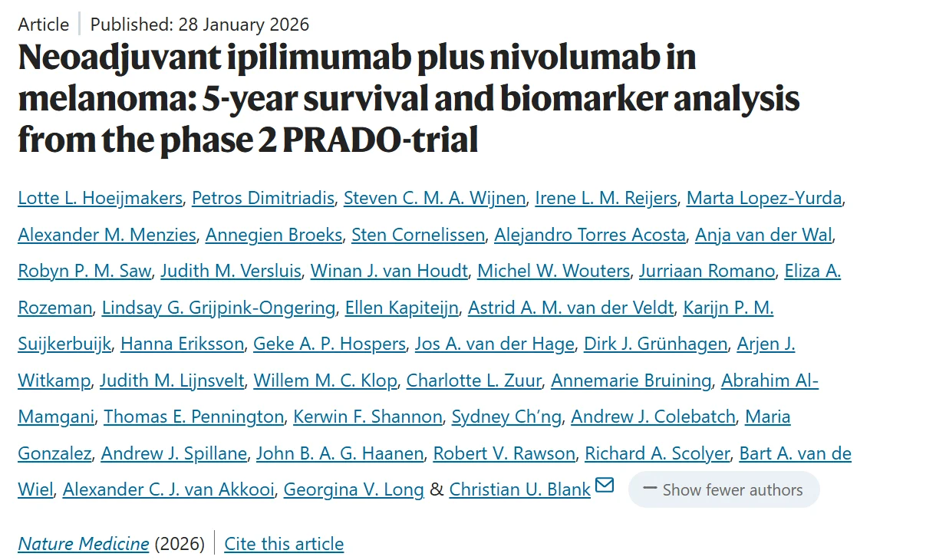Open Robyn P. M. Saw author info
Viewport: 926px width, 560px height.
click(x=84, y=271)
